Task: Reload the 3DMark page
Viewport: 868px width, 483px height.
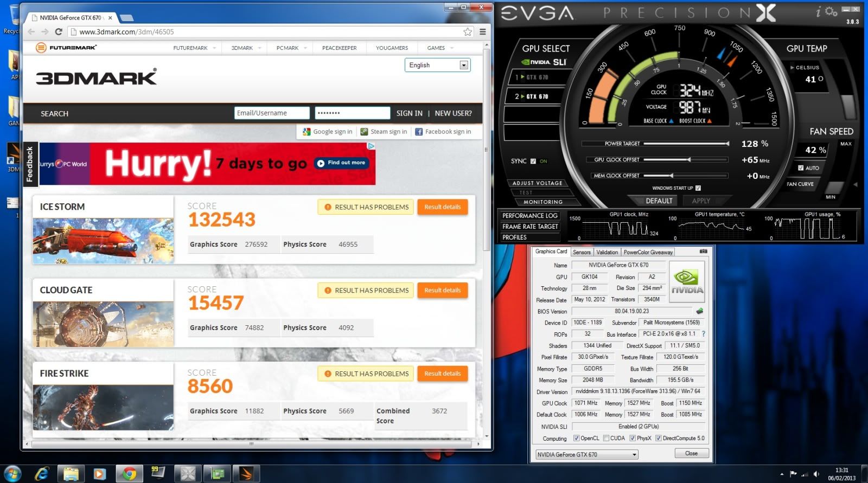Action: [59, 31]
